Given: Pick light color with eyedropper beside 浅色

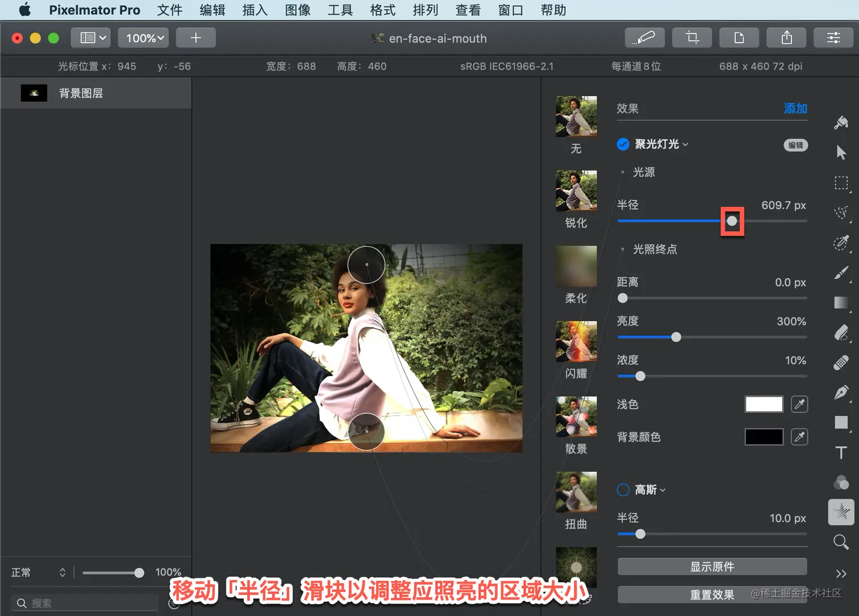Looking at the screenshot, I should point(799,404).
